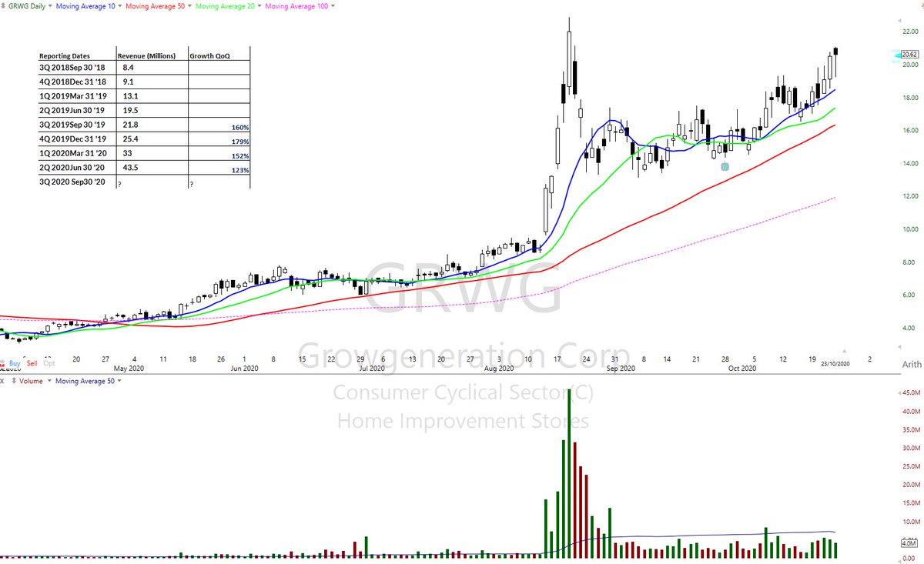Viewport: 924px width, 564px height.
Task: Click the 2Q 2020 revenue value 43.5
Action: click(x=130, y=167)
